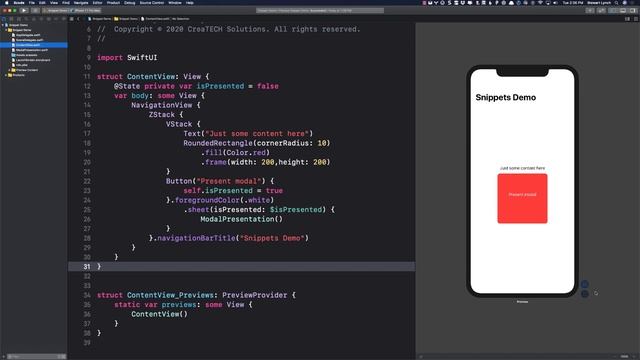640x360 pixels.
Task: Open Spotlight search in the menu bar
Action: pyautogui.click(x=616, y=3)
